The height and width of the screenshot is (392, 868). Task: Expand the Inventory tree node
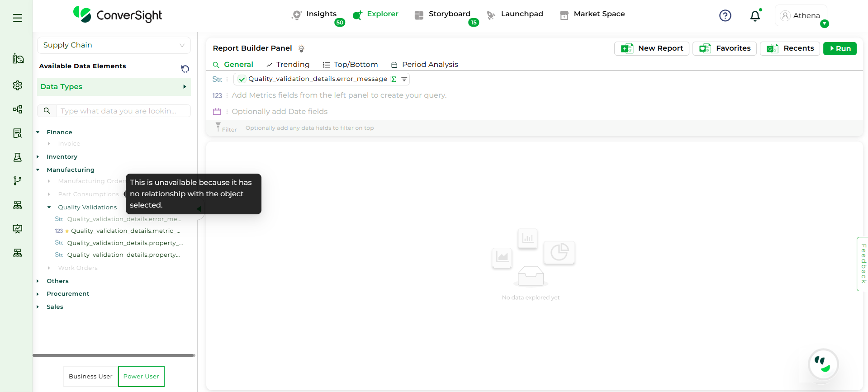[x=38, y=157]
